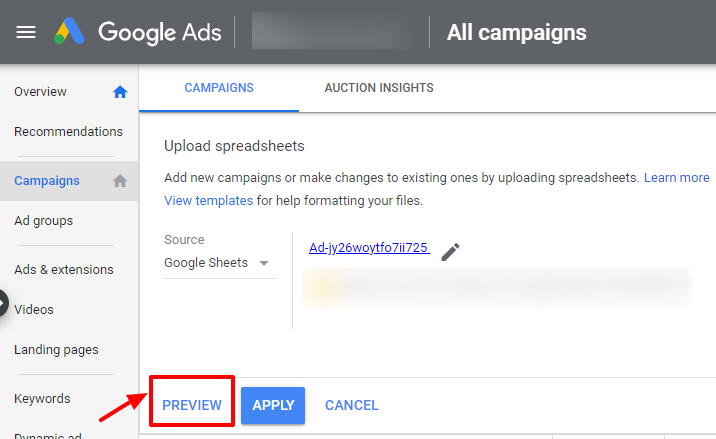
Task: Click the pencil edit icon next to file link
Action: (x=450, y=252)
